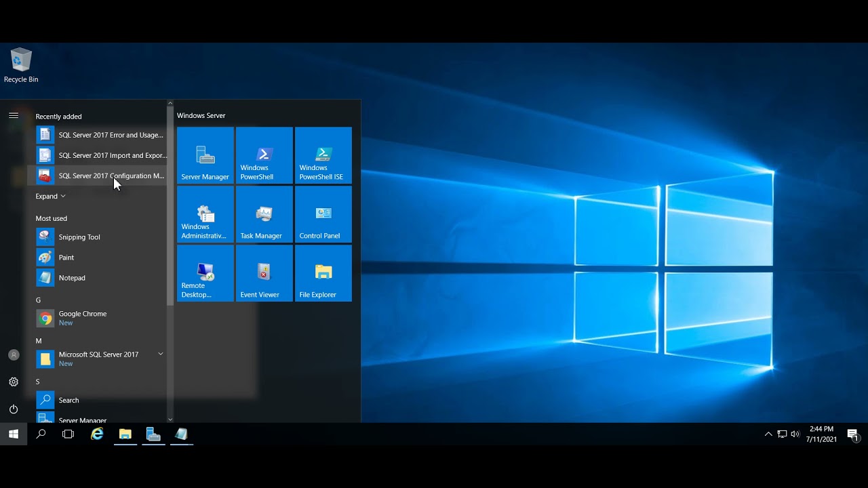Image resolution: width=868 pixels, height=488 pixels.
Task: Switch to Server Manager taskbar icon
Action: tap(153, 434)
